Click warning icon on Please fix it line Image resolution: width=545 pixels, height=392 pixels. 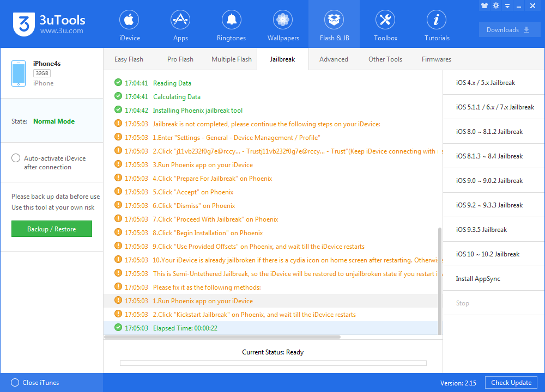pyautogui.click(x=118, y=286)
